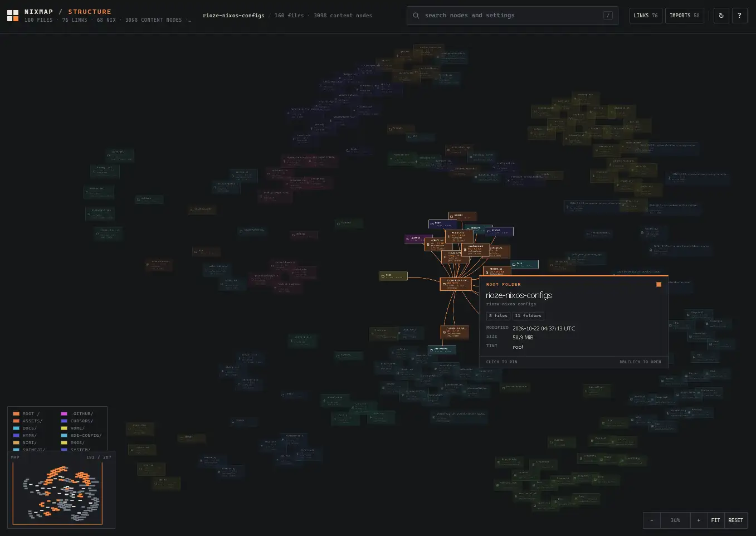Click the '160 files' header count

(289, 16)
